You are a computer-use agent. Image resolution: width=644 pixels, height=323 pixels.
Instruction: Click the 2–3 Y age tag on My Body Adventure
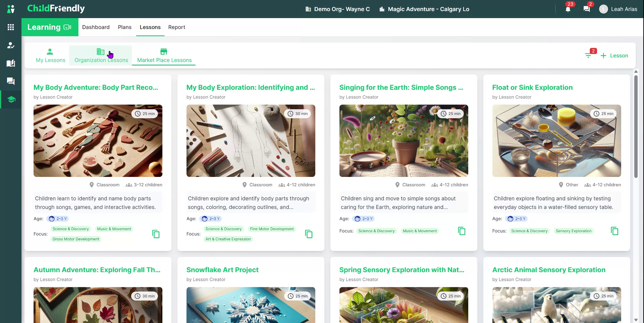point(58,219)
